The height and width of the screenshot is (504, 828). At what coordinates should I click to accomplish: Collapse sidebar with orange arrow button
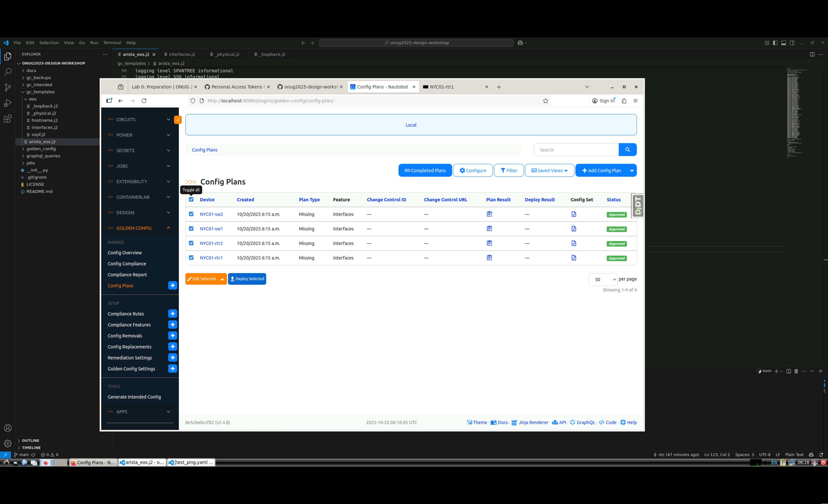pyautogui.click(x=178, y=120)
